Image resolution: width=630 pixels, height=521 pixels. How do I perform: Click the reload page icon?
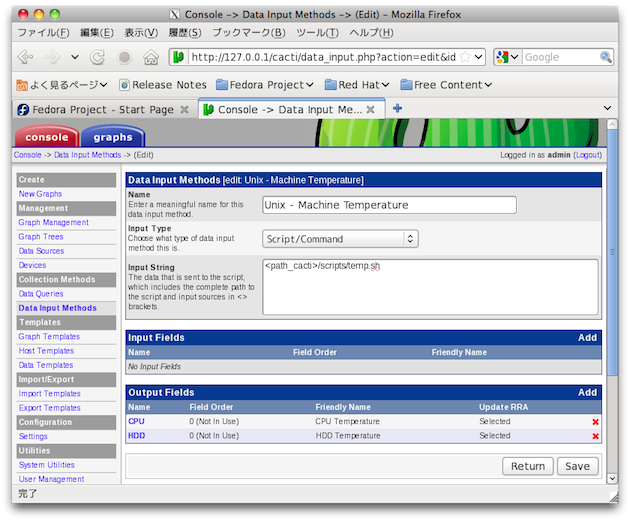[98, 57]
